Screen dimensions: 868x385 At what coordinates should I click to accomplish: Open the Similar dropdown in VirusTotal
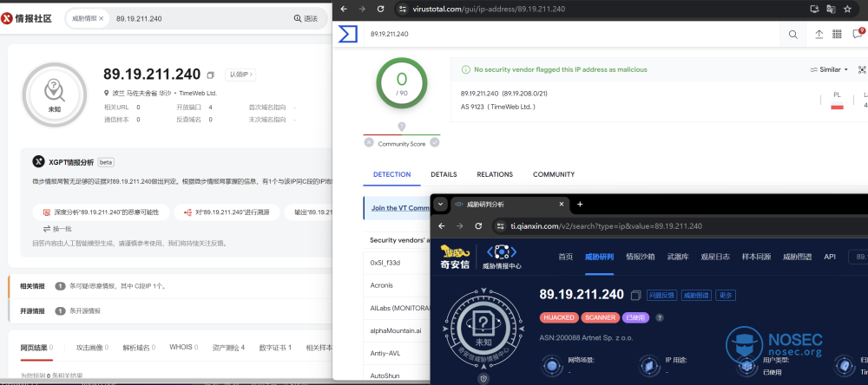pos(829,69)
